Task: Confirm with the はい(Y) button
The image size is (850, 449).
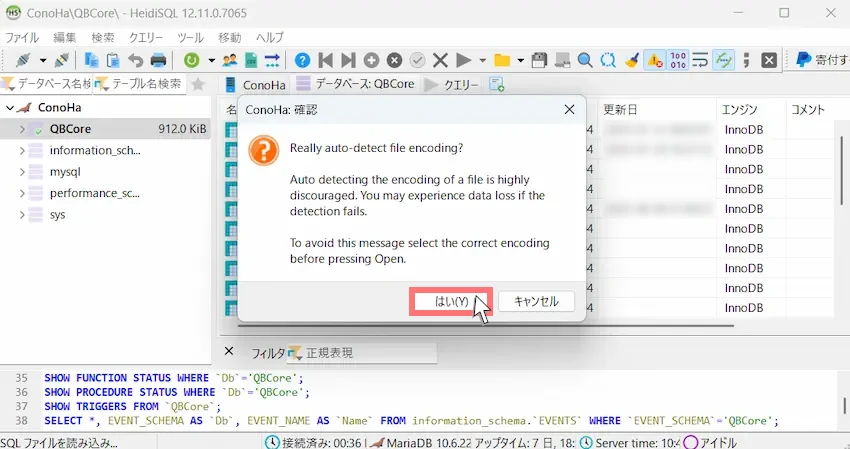Action: 451,301
